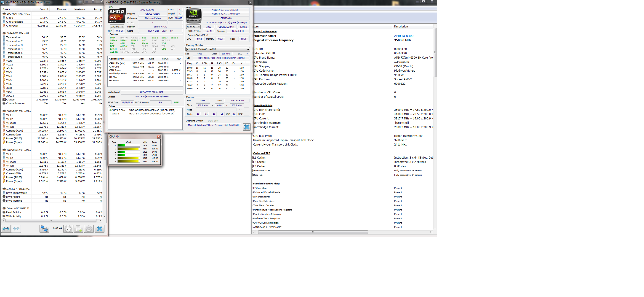Click the Description column header

401,27
